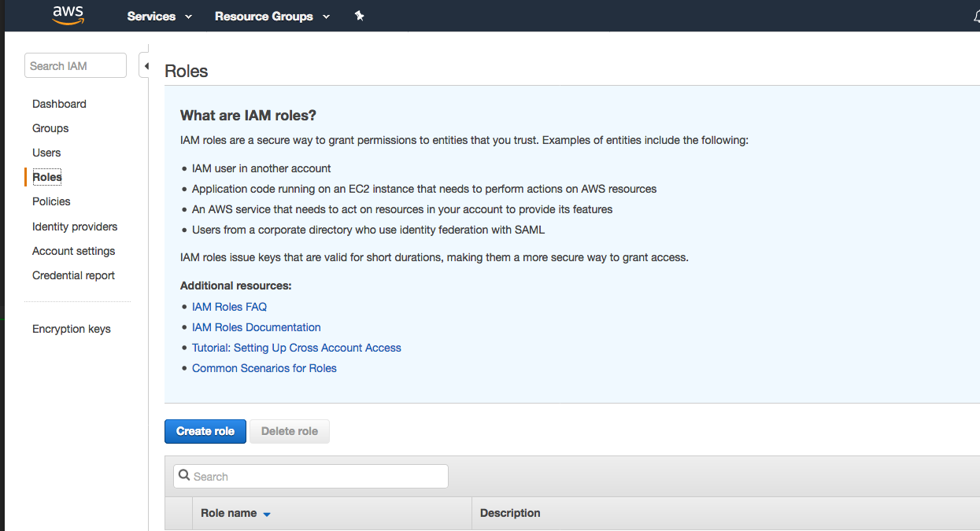Navigate to Identity providers
Image resolution: width=980 pixels, height=531 pixels.
[x=75, y=227]
